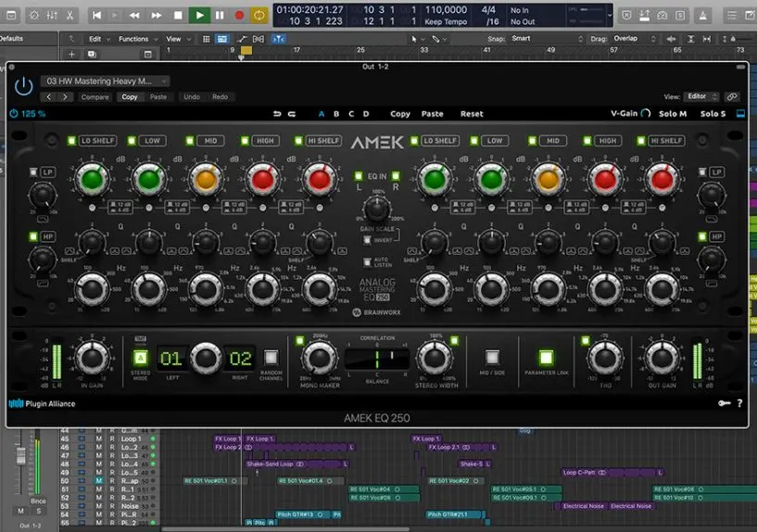Open the View Editor dropdown
This screenshot has width=757, height=532.
click(701, 96)
